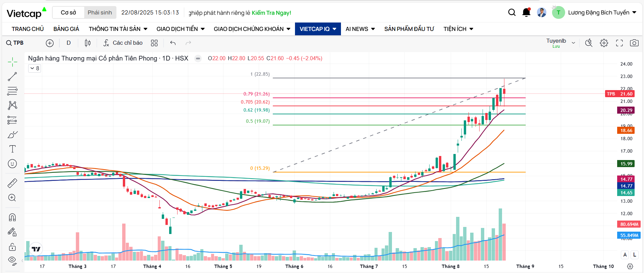Screen dimensions: 644x273
Task: Select the zoom in tool
Action: 12,198
